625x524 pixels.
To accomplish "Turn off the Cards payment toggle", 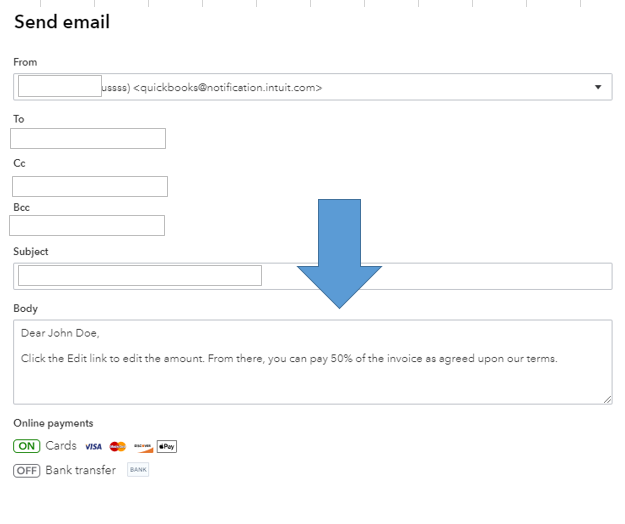I will point(27,446).
